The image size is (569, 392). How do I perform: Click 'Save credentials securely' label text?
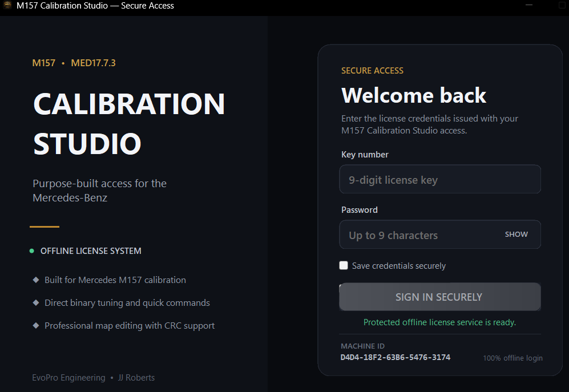point(399,266)
